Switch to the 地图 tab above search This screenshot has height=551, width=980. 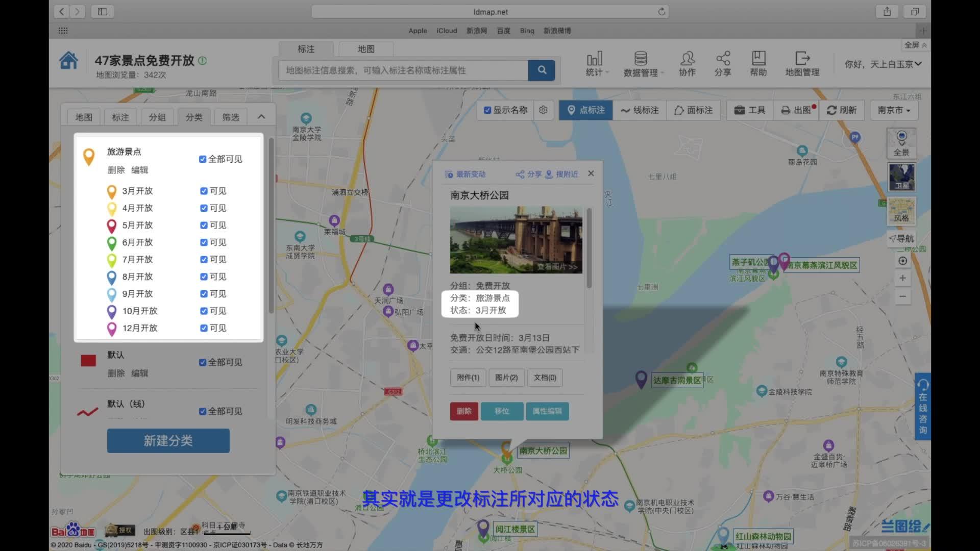(x=366, y=49)
